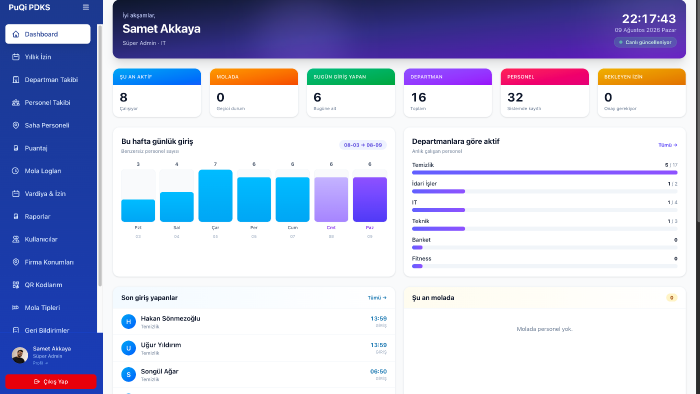This screenshot has width=700, height=394.
Task: Go to Kullanıcılar in the sidebar
Action: (48, 239)
